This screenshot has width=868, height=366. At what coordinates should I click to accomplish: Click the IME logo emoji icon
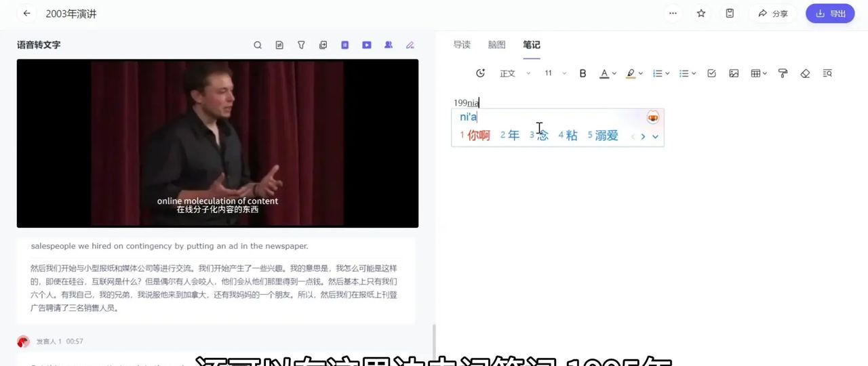(x=652, y=117)
